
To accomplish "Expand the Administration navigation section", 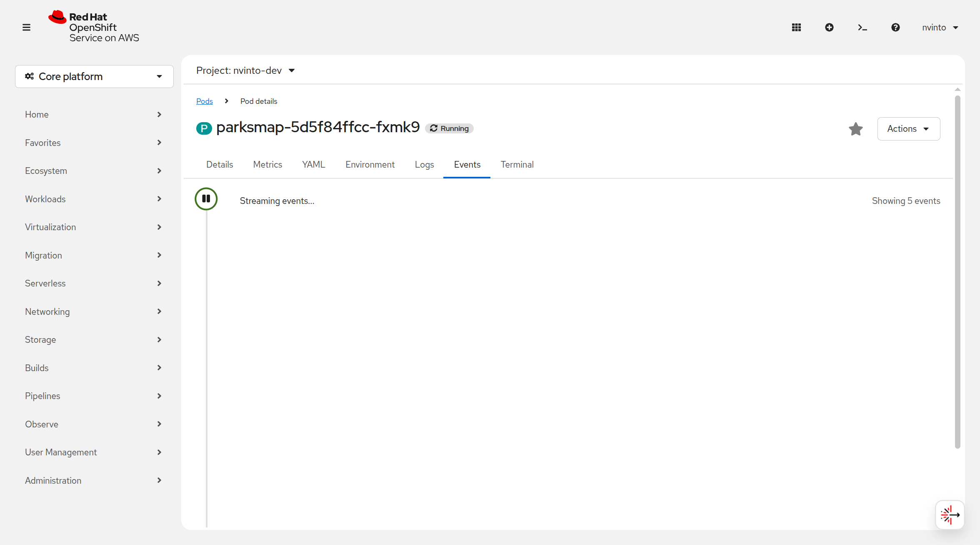I will pos(93,480).
